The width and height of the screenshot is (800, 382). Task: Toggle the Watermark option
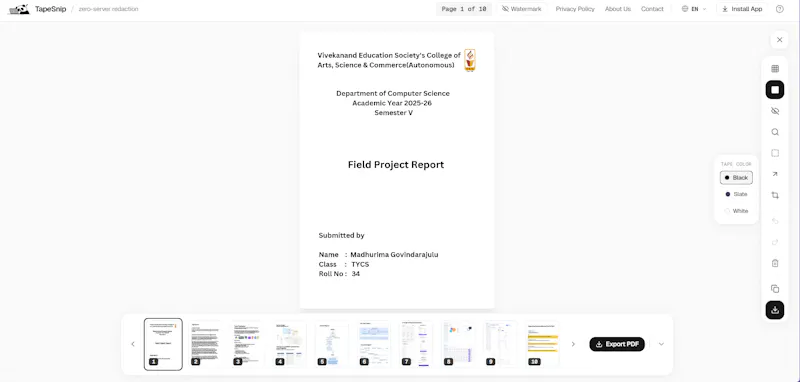point(521,9)
